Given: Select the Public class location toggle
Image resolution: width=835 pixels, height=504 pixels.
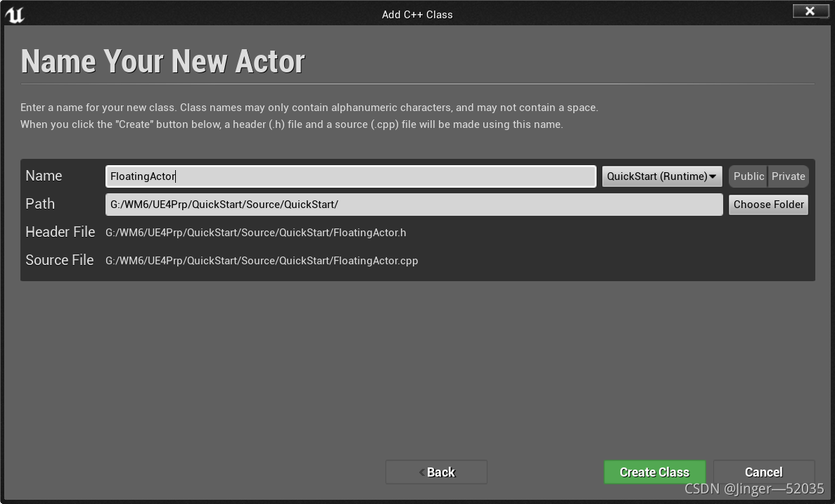Looking at the screenshot, I should coord(748,176).
